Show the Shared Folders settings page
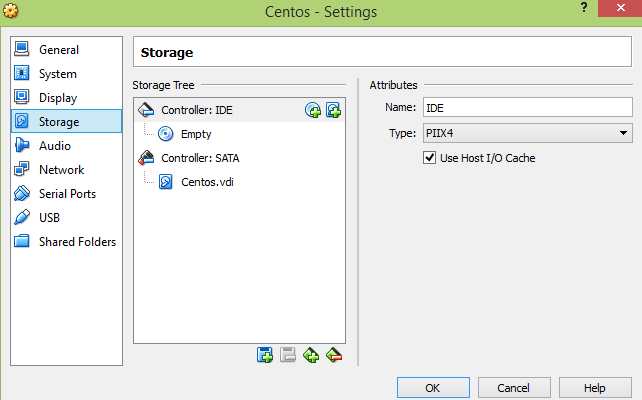 click(77, 241)
